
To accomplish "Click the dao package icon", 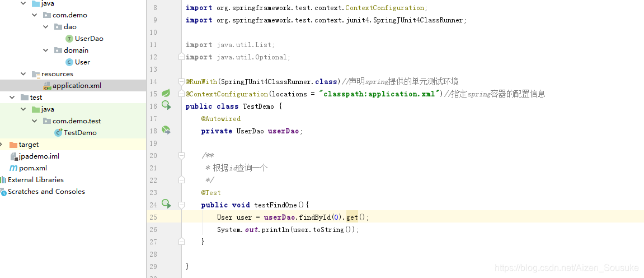I will (58, 27).
